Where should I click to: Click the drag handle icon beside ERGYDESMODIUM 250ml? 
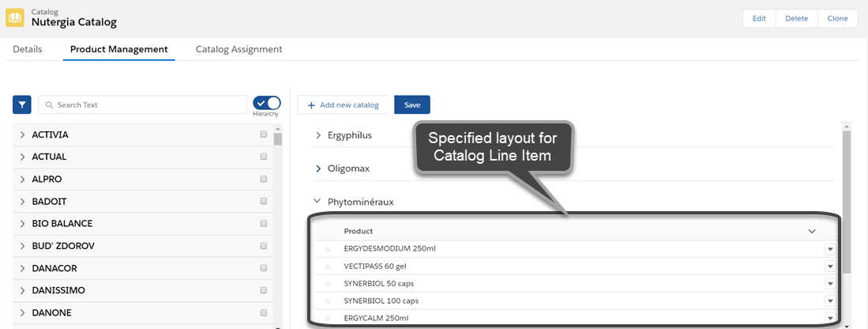tap(328, 249)
